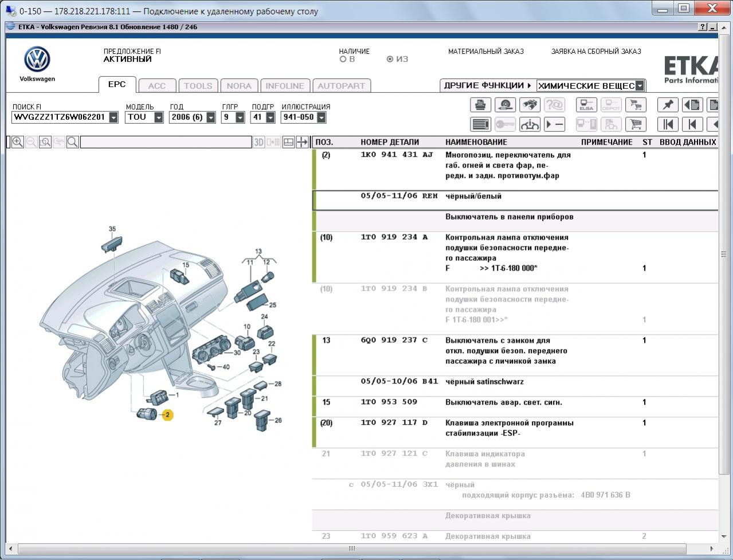The image size is (733, 560).
Task: Open the TOOLS tab
Action: tap(198, 86)
